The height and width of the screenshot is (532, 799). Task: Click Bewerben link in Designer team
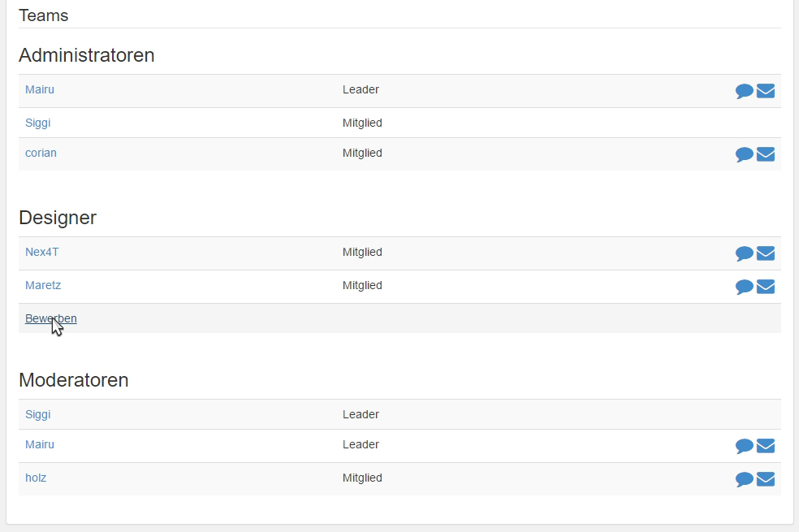[51, 318]
